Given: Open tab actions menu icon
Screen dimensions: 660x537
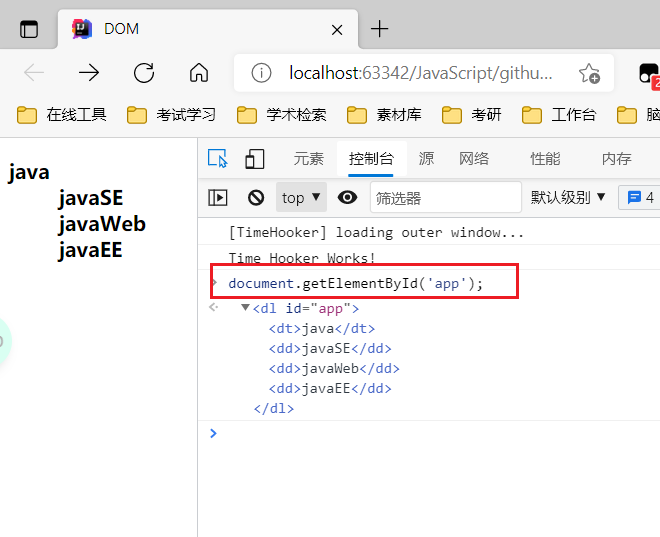Looking at the screenshot, I should tap(29, 29).
